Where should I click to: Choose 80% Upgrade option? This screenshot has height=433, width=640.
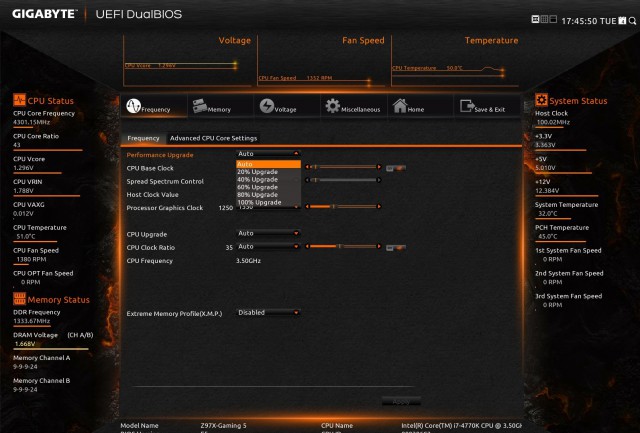point(268,195)
